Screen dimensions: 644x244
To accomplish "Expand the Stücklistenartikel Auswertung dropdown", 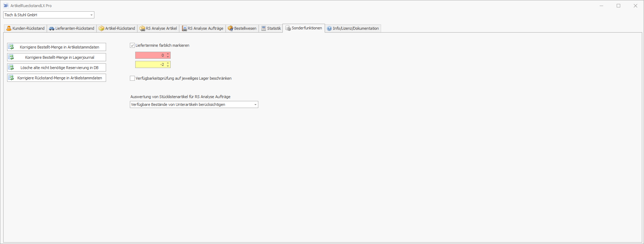I will (x=255, y=104).
